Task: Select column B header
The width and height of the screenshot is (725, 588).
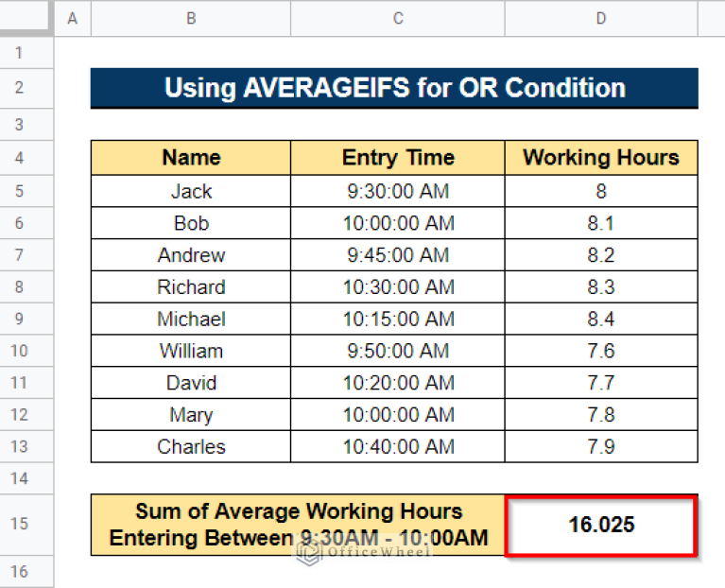Action: click(191, 18)
